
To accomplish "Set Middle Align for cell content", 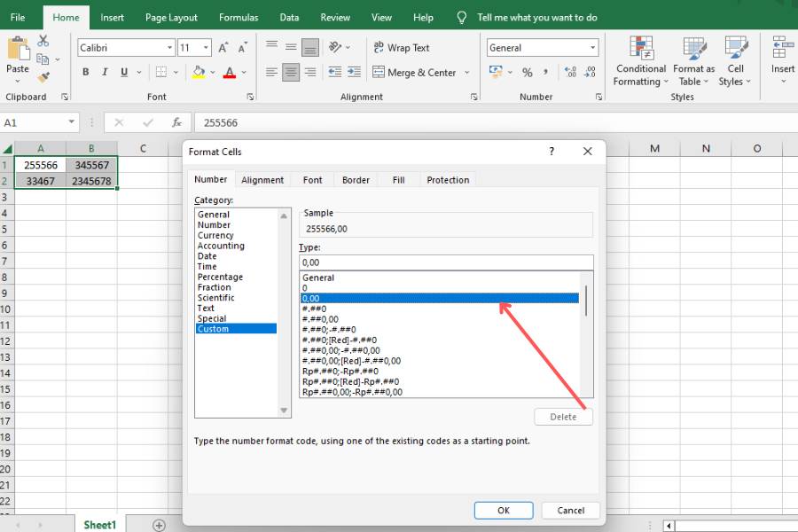I will coord(291,47).
